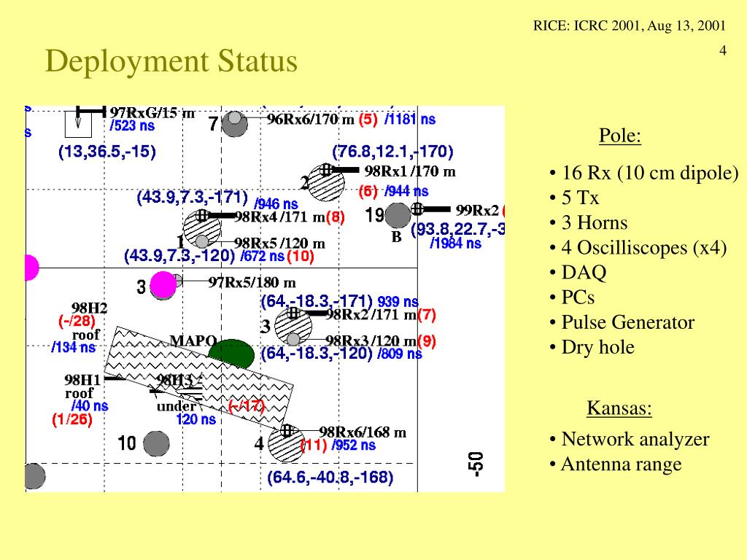Select the '/946 ns' timing value

(x=276, y=204)
